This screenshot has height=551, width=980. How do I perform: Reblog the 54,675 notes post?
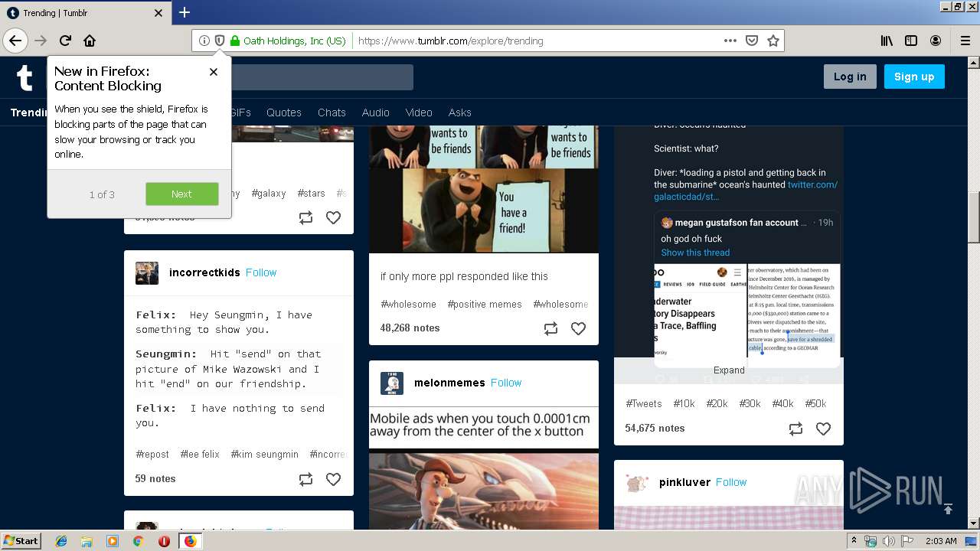(796, 429)
